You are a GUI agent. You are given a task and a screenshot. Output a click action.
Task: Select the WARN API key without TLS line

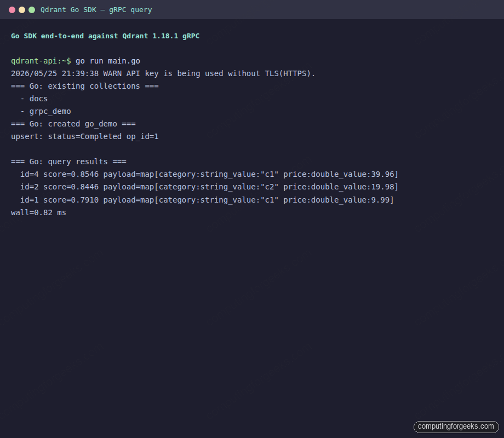coord(163,73)
